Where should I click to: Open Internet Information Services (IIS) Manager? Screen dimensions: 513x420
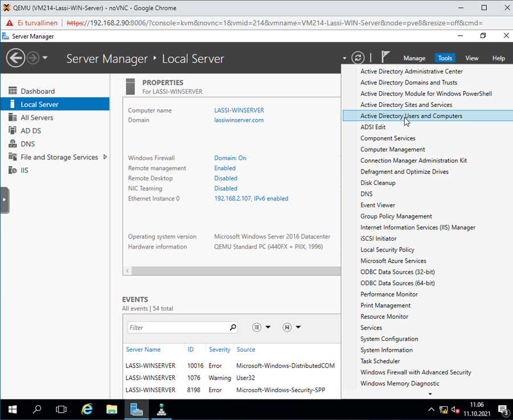pos(418,227)
